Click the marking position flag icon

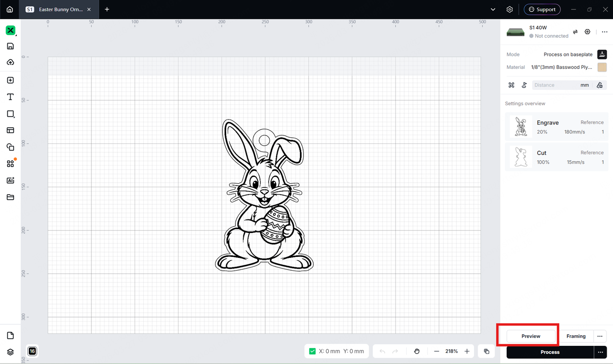(x=524, y=85)
